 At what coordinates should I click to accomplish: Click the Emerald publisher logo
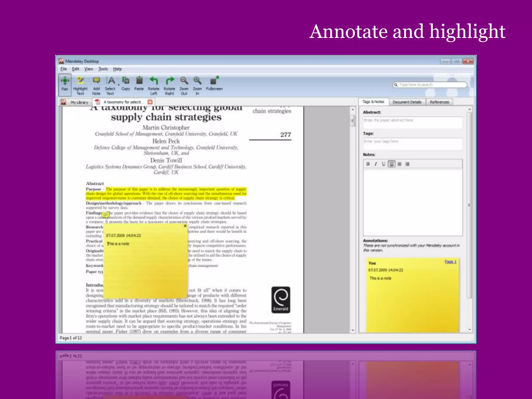click(281, 300)
